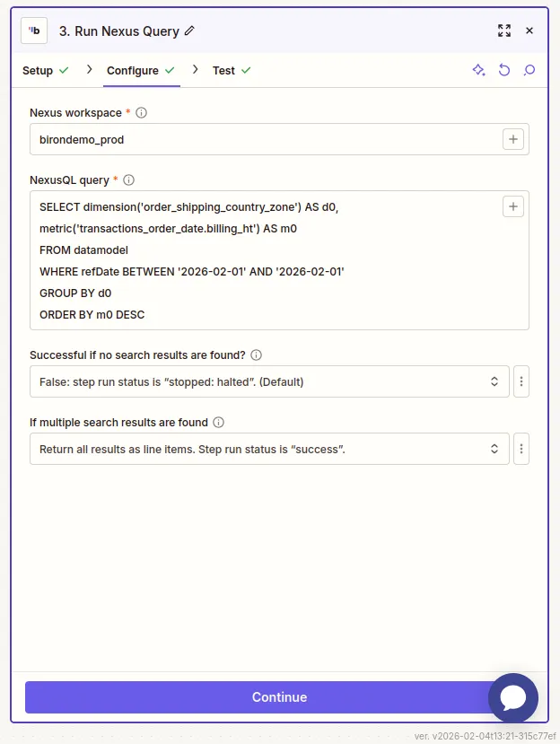The width and height of the screenshot is (560, 744).
Task: Open the AI assistant sparkle icon
Action: point(478,69)
